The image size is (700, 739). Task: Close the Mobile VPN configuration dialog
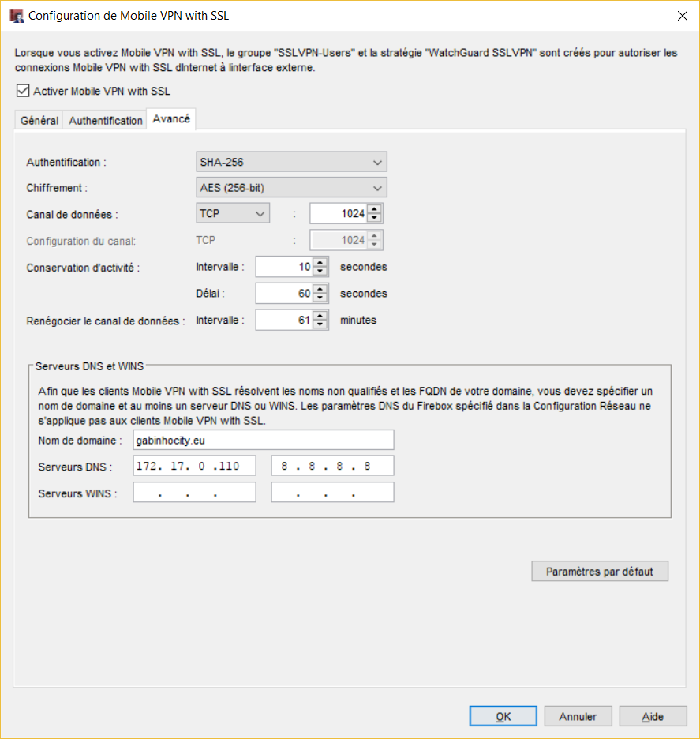click(x=682, y=16)
